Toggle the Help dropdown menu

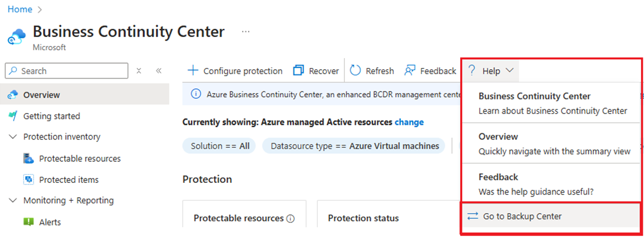coord(491,71)
